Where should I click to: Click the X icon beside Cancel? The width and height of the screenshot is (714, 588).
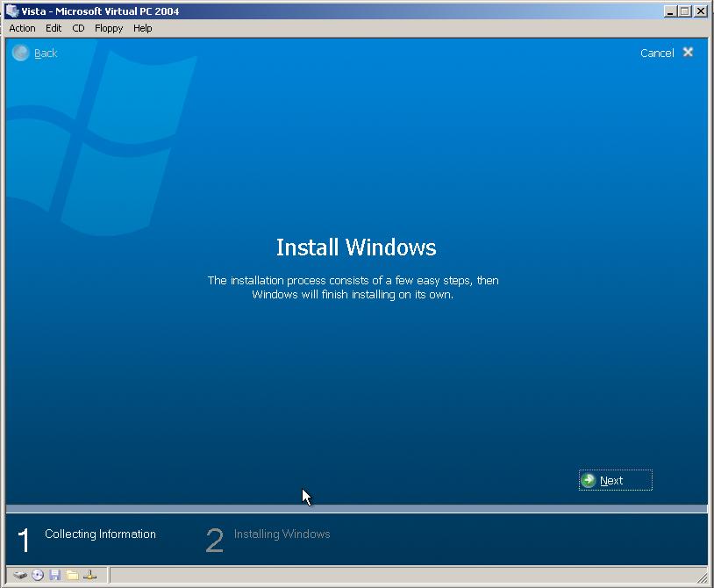688,53
